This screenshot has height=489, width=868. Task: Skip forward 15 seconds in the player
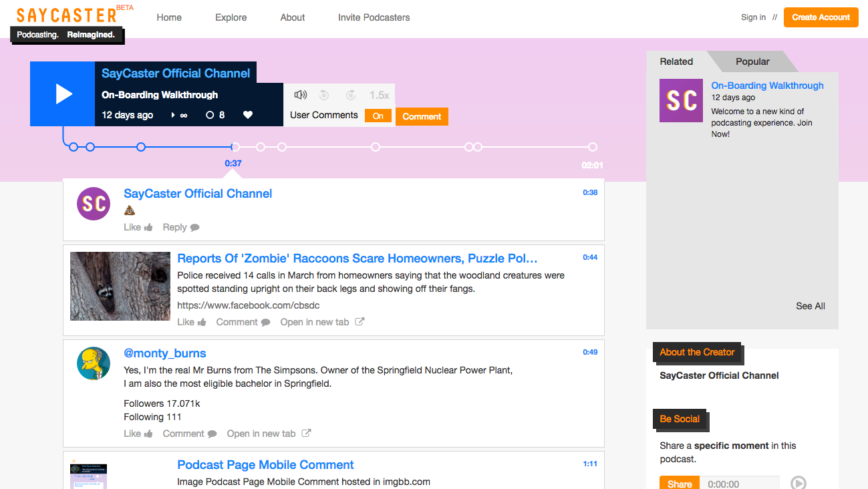(x=351, y=95)
